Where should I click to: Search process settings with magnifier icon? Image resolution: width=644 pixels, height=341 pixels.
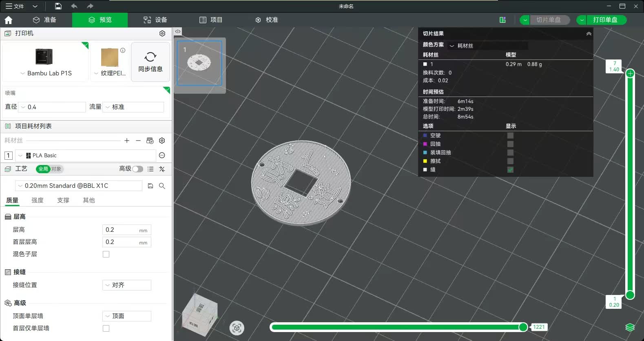pos(162,186)
